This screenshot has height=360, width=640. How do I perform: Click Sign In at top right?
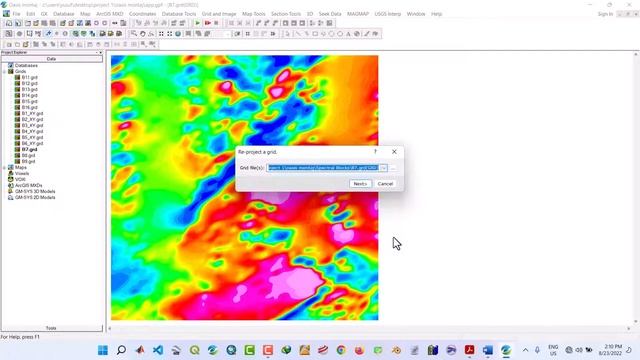click(x=605, y=14)
